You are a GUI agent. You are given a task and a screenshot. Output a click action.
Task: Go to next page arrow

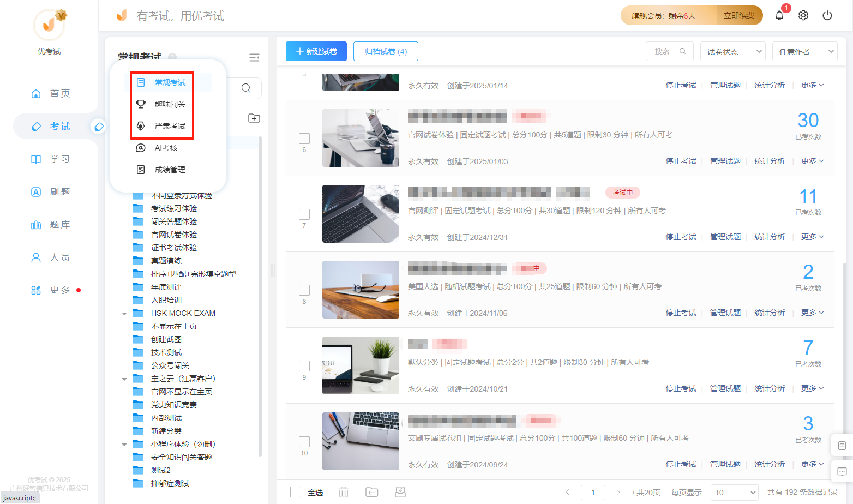(618, 492)
